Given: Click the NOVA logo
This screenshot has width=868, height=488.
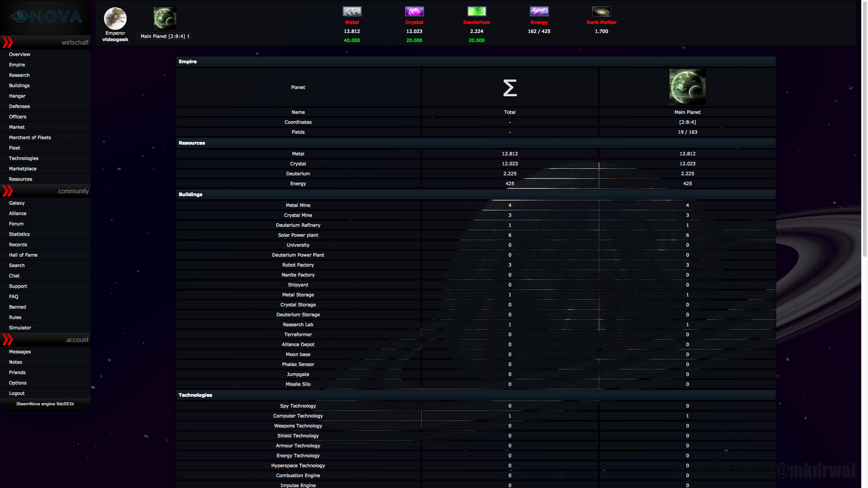Looking at the screenshot, I should 46,17.
